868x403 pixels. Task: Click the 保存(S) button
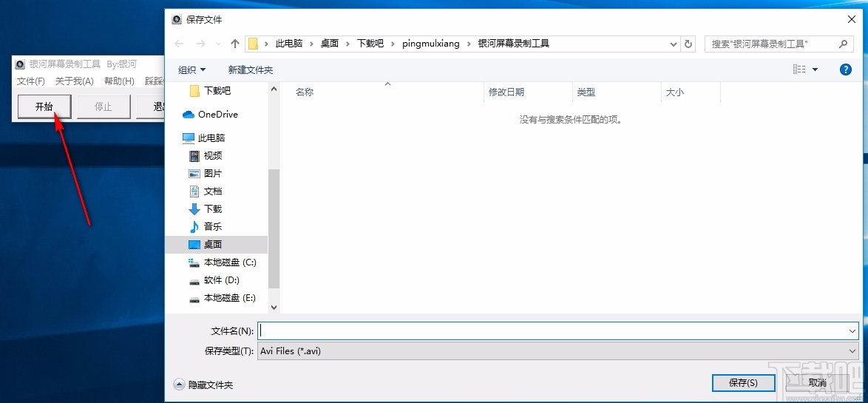(x=743, y=382)
